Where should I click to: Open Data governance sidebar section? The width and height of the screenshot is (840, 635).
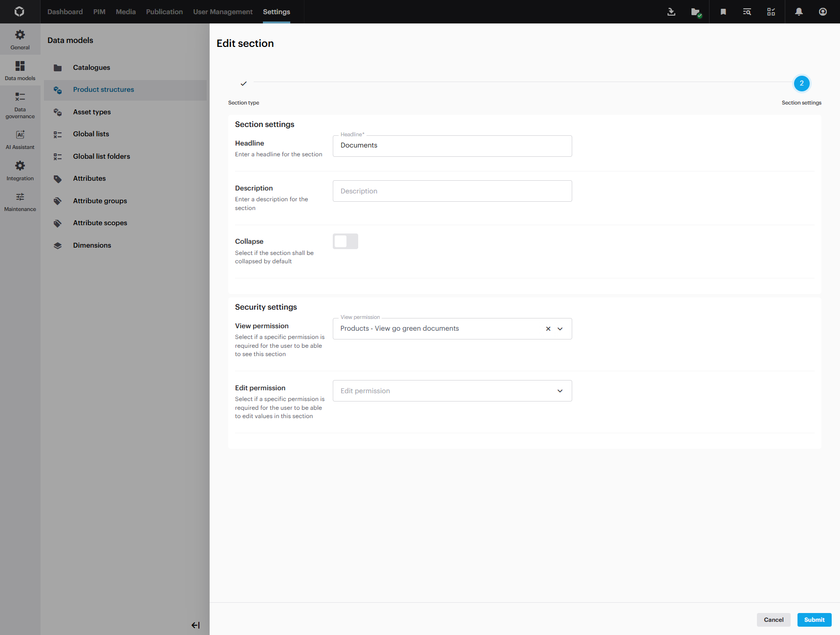coord(20,105)
